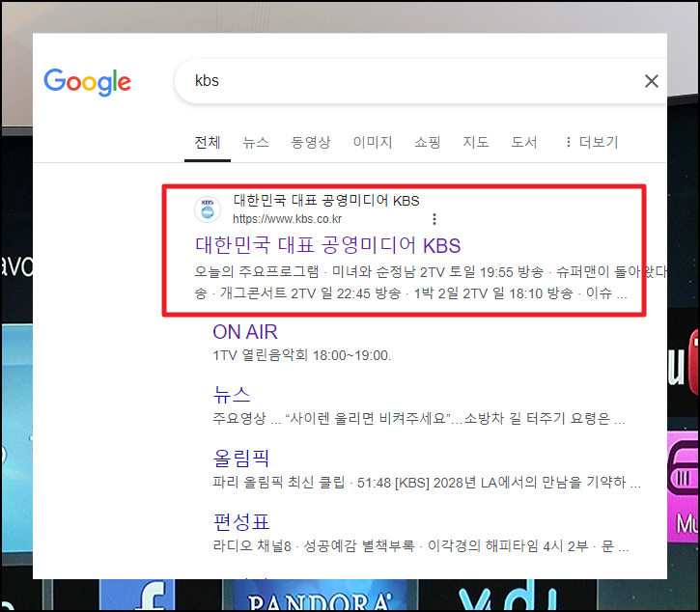Click the 파리 올림픽 최신 클립 description
700x612 pixels.
point(427,483)
